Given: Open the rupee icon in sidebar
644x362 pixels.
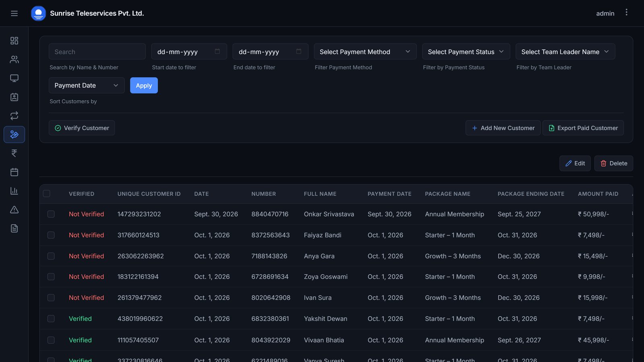Looking at the screenshot, I should click(x=14, y=153).
